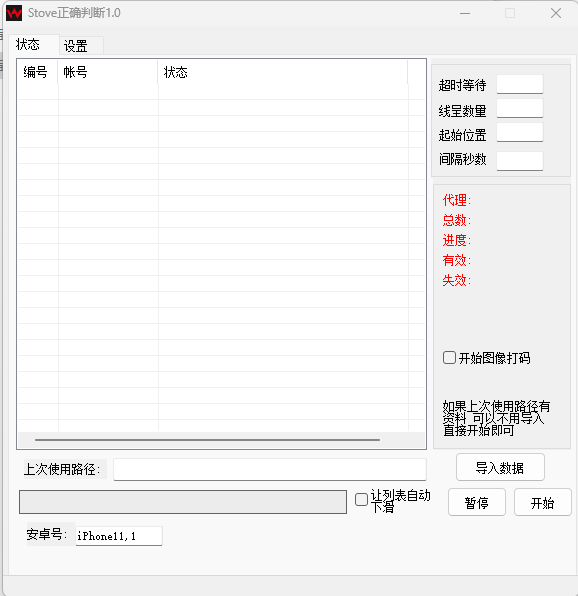Click the gray progress bar
This screenshot has width=578, height=596.
click(x=183, y=502)
